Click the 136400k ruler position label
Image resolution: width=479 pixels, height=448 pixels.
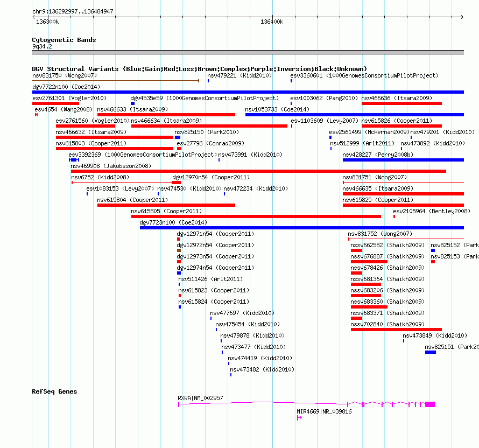pos(272,22)
